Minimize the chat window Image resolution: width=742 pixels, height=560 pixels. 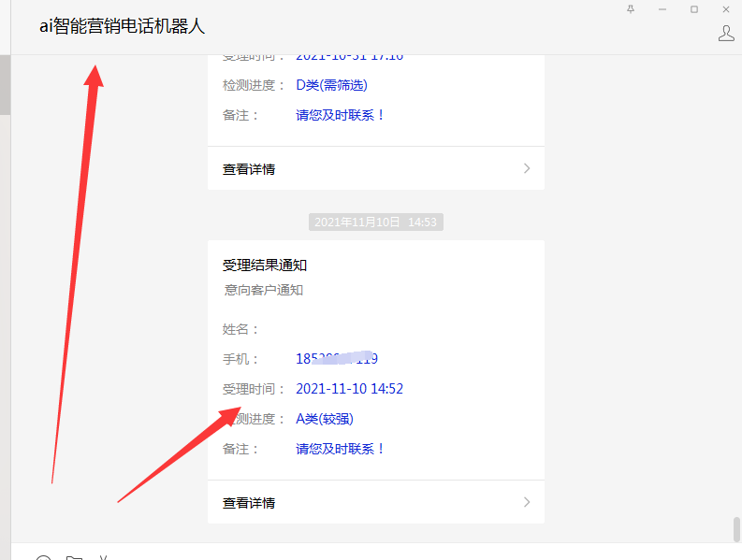pyautogui.click(x=662, y=9)
